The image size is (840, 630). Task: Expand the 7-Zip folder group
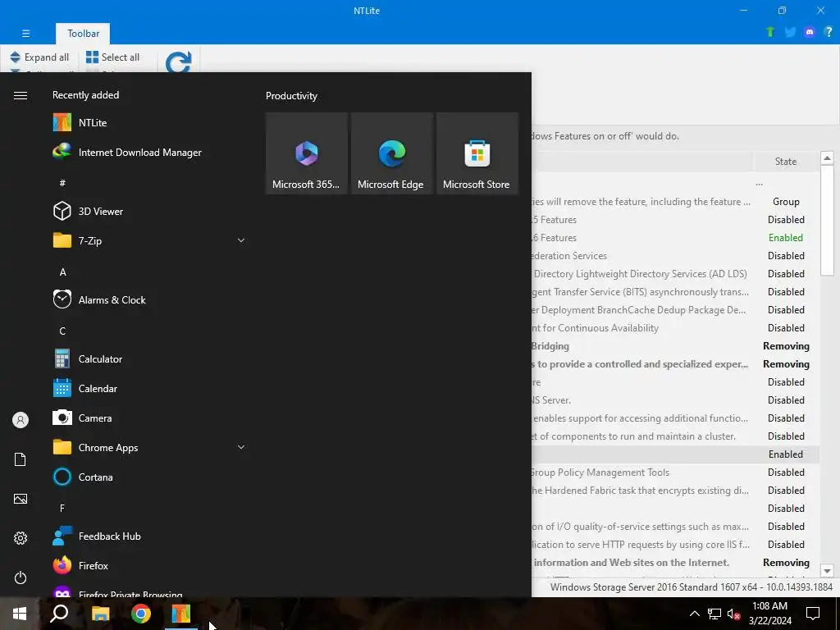(x=241, y=240)
